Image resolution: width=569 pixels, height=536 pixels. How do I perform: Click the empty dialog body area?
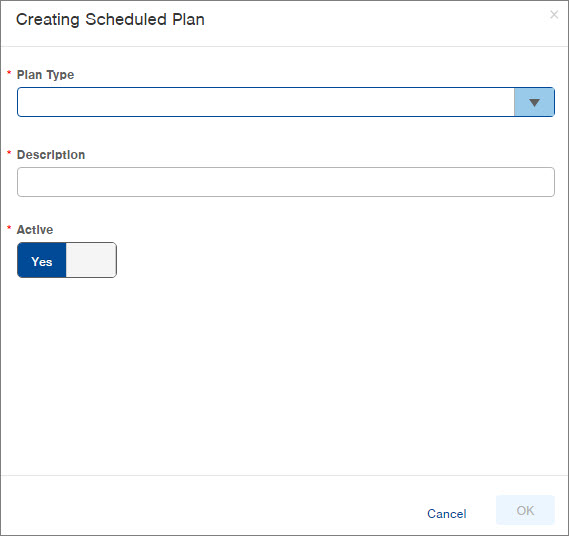[284, 376]
